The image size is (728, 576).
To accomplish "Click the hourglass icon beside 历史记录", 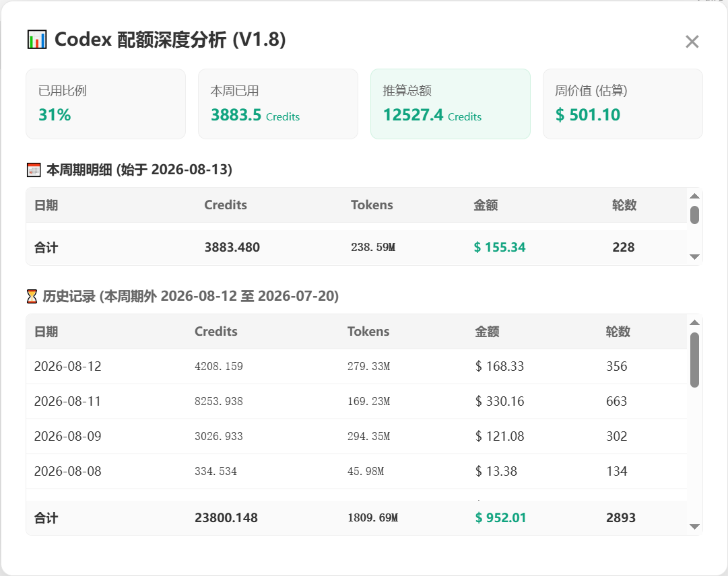I will [x=32, y=296].
